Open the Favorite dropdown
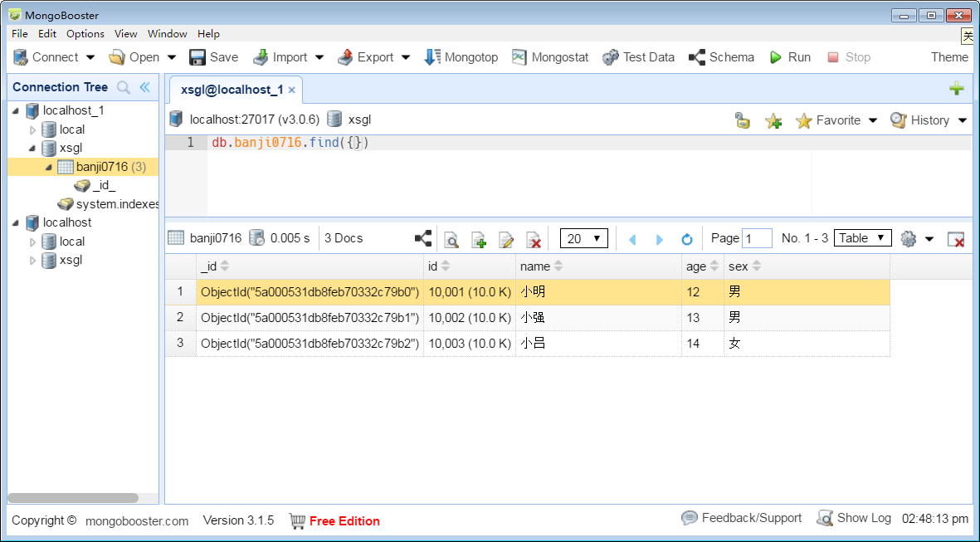The image size is (980, 542). pos(837,120)
